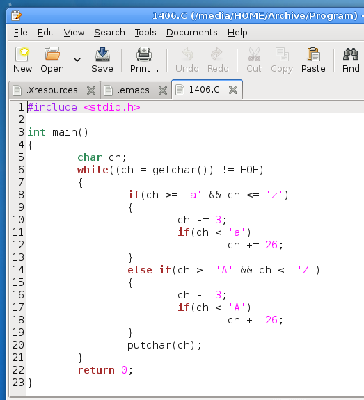
Task: Click the int main() line
Action: click(57, 132)
